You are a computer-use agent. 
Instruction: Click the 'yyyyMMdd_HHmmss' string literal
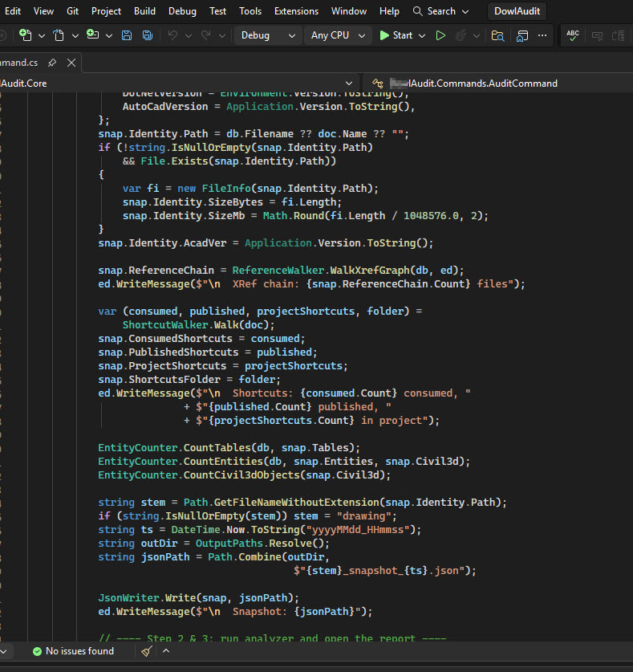point(358,530)
